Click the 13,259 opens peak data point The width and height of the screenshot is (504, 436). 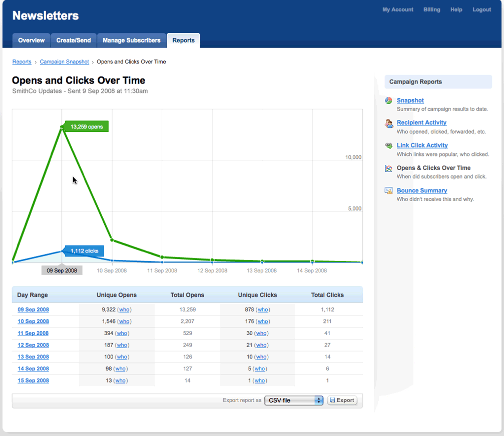tap(62, 127)
